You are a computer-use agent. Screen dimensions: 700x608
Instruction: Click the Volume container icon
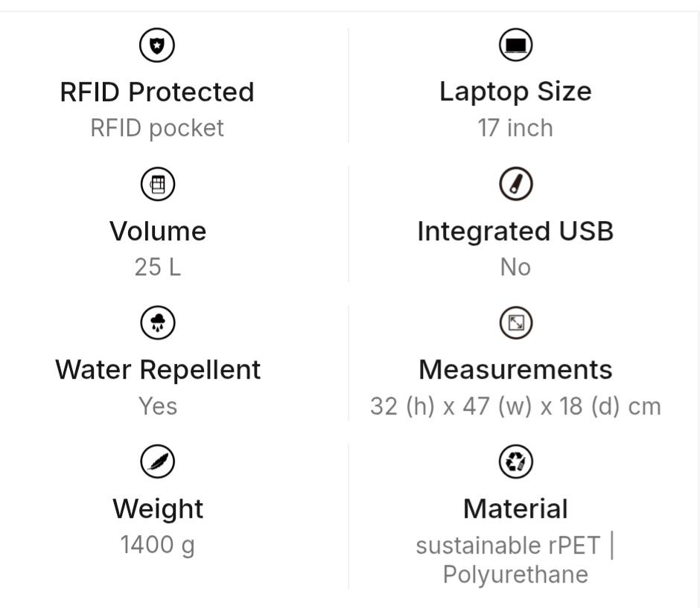click(157, 184)
